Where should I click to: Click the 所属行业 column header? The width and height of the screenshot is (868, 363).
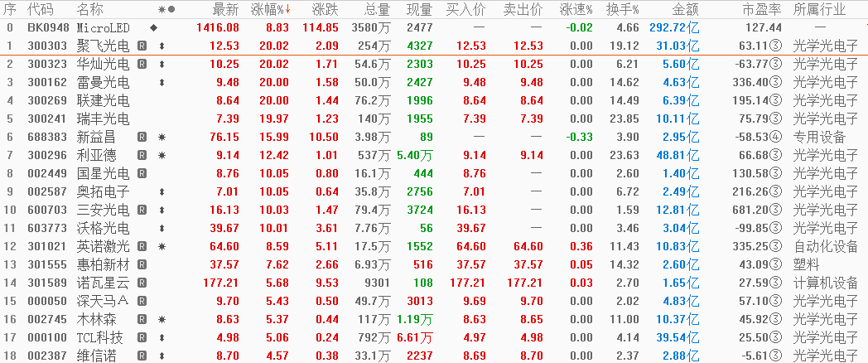pos(819,9)
